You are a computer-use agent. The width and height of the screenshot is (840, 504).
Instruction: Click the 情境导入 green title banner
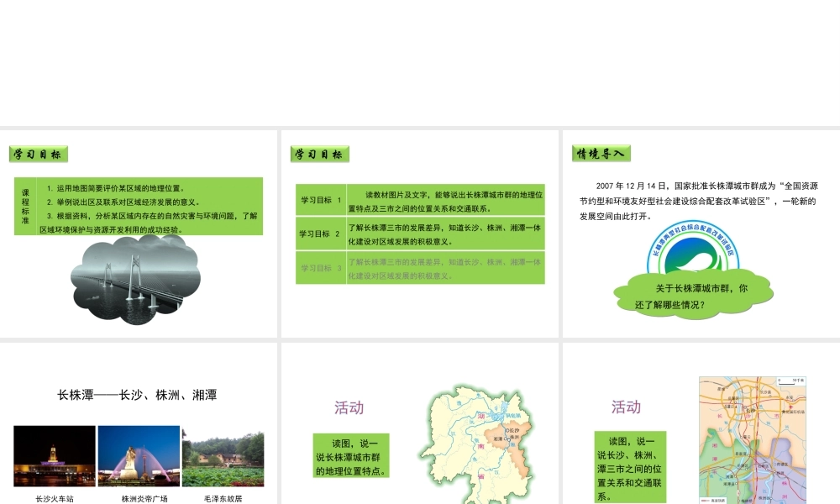tap(601, 154)
